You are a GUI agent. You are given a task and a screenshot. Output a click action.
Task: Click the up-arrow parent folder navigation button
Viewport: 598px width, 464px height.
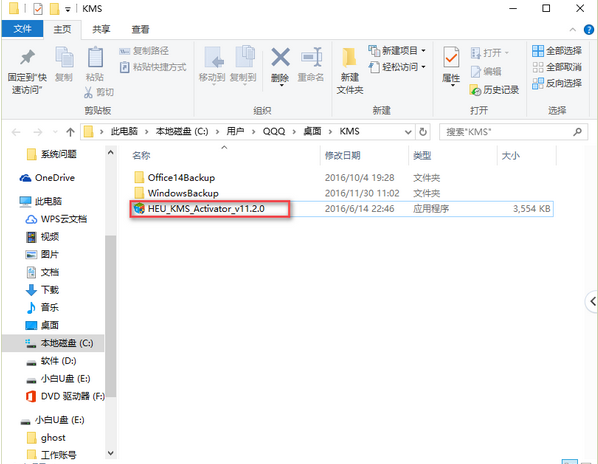point(70,132)
